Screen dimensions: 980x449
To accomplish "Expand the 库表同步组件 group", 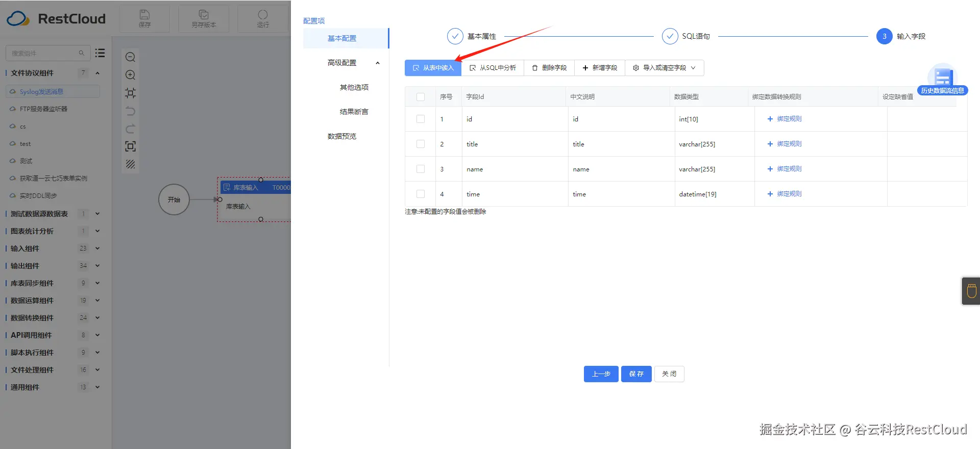I will coord(97,283).
